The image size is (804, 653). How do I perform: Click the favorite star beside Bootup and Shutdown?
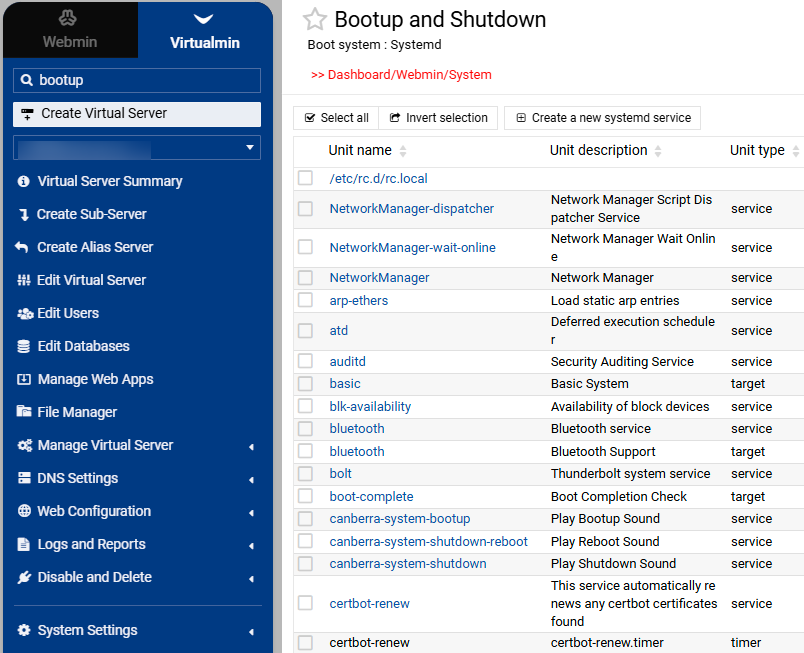[x=315, y=20]
